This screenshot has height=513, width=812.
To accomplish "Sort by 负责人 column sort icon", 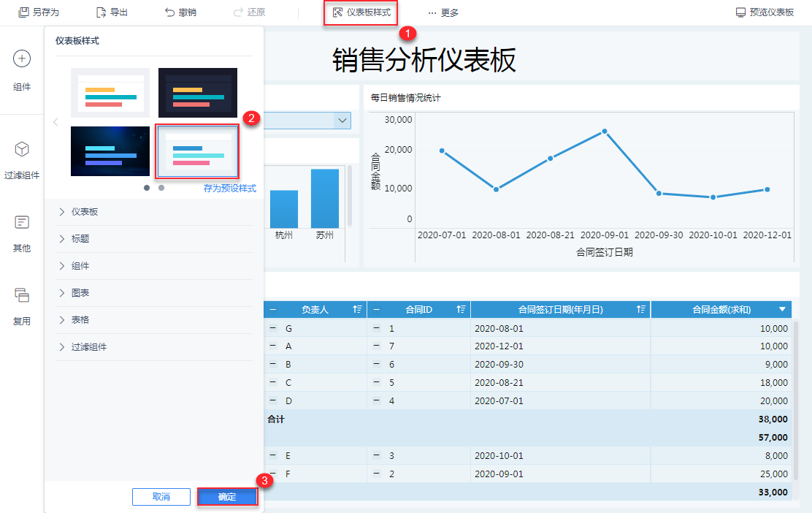I will [357, 309].
